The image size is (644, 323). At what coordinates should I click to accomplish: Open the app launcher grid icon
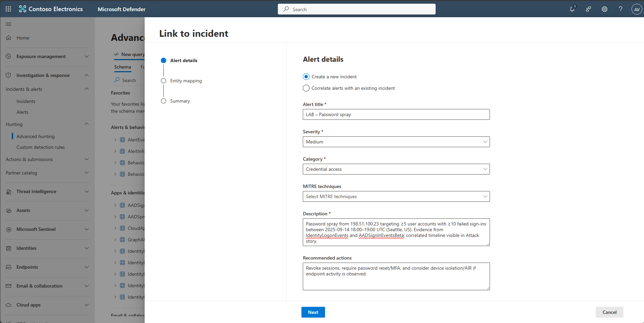pyautogui.click(x=8, y=9)
